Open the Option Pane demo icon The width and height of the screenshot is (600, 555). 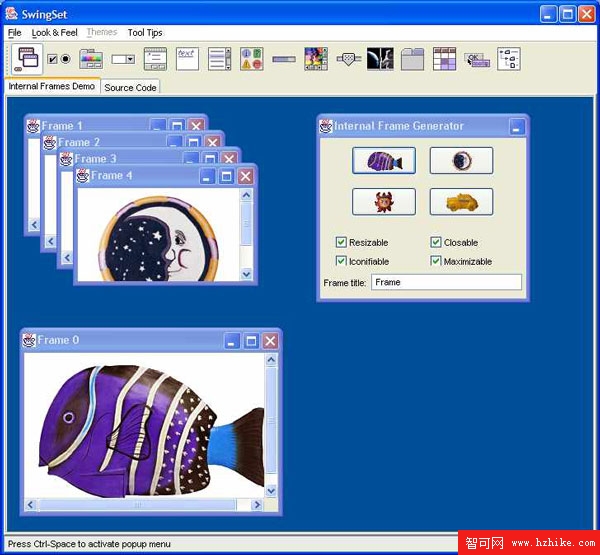[x=251, y=59]
